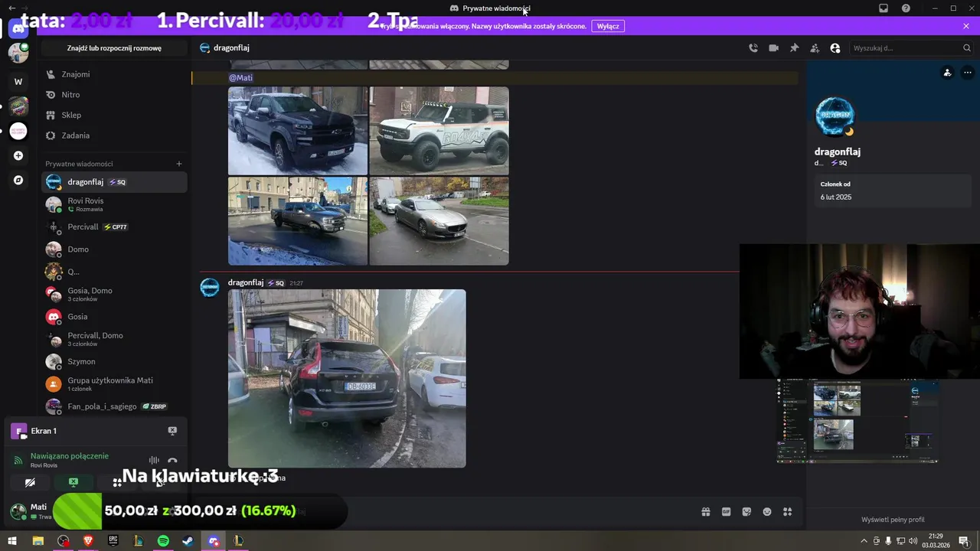Dismiss the purple streamer mode banner
Image resolution: width=980 pixels, height=551 pixels.
point(966,26)
